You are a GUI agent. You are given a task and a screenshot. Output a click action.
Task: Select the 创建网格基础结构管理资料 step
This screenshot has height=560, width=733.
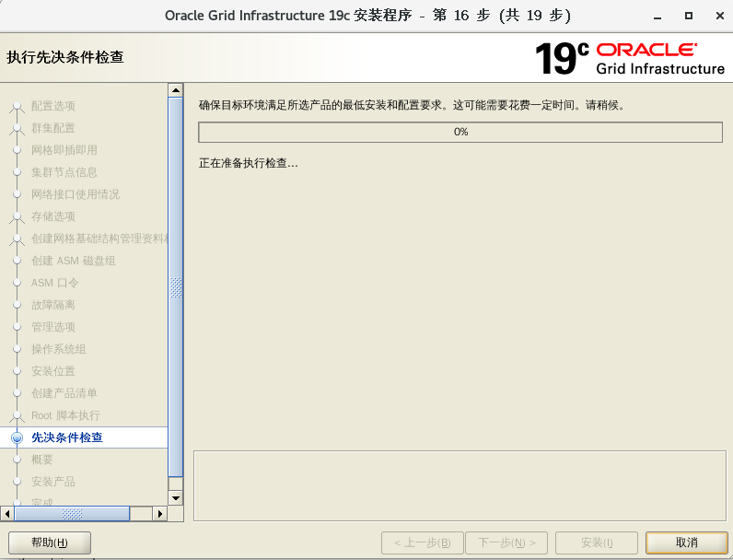pyautogui.click(x=99, y=239)
